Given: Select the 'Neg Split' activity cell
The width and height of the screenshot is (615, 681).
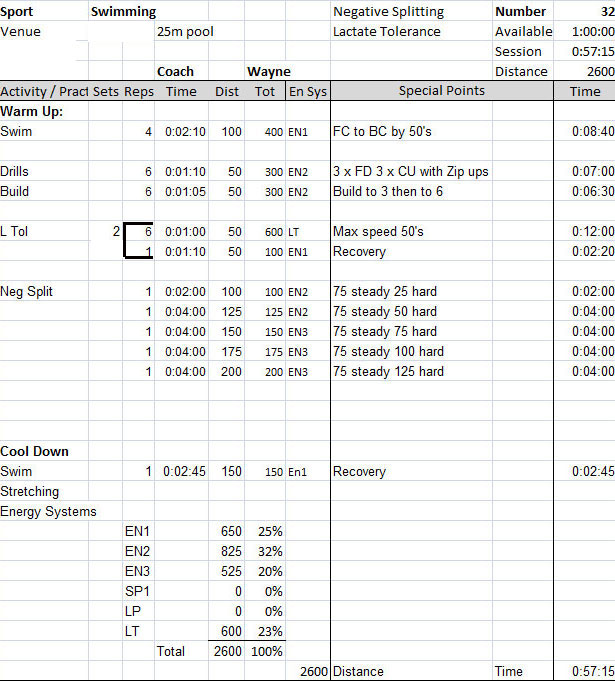Looking at the screenshot, I should click(x=26, y=291).
